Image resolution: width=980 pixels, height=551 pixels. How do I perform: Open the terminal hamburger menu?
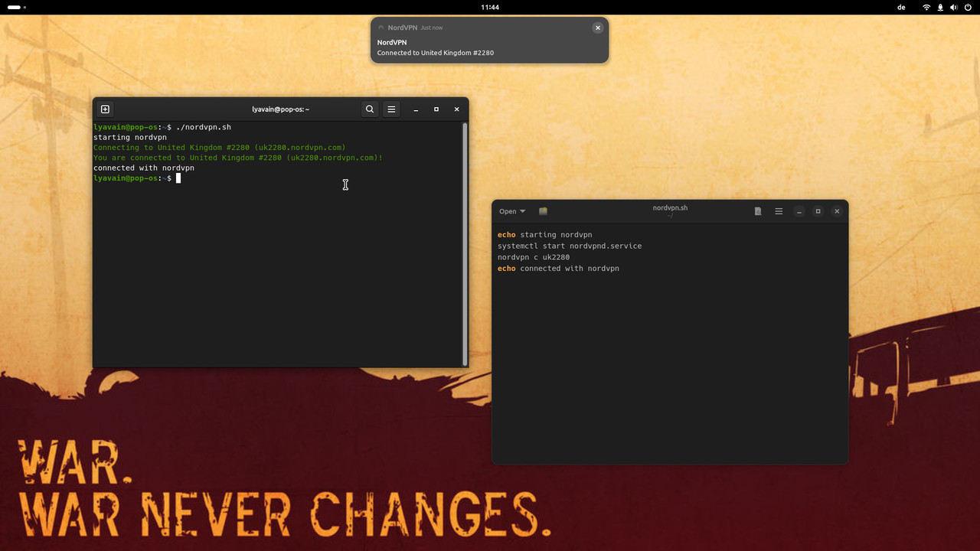(x=391, y=109)
